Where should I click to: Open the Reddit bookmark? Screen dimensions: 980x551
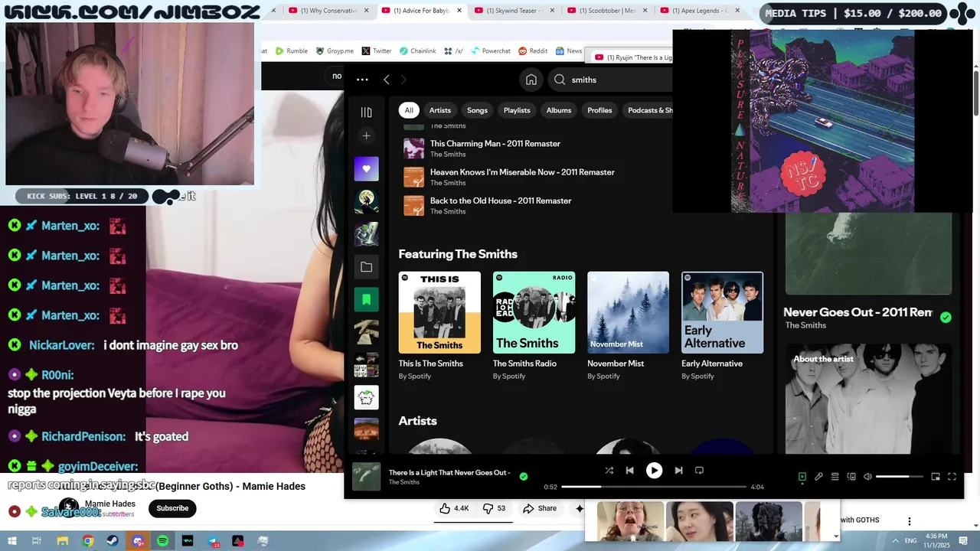point(533,51)
